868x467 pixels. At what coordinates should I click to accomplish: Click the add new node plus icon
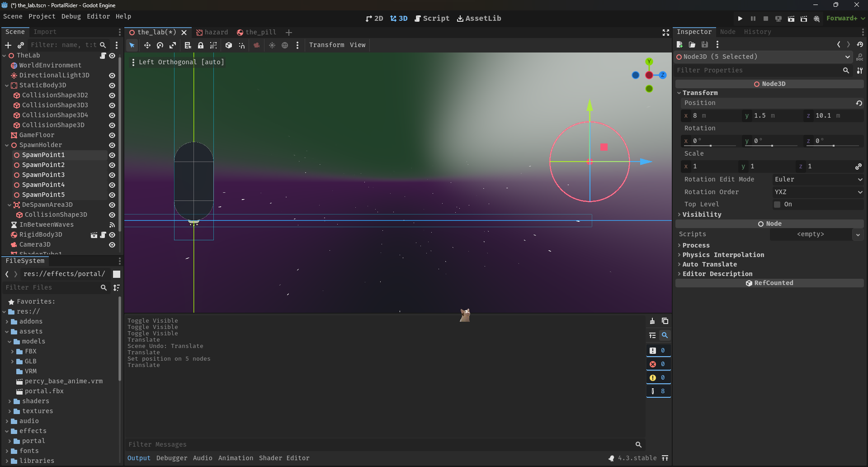[x=8, y=45]
